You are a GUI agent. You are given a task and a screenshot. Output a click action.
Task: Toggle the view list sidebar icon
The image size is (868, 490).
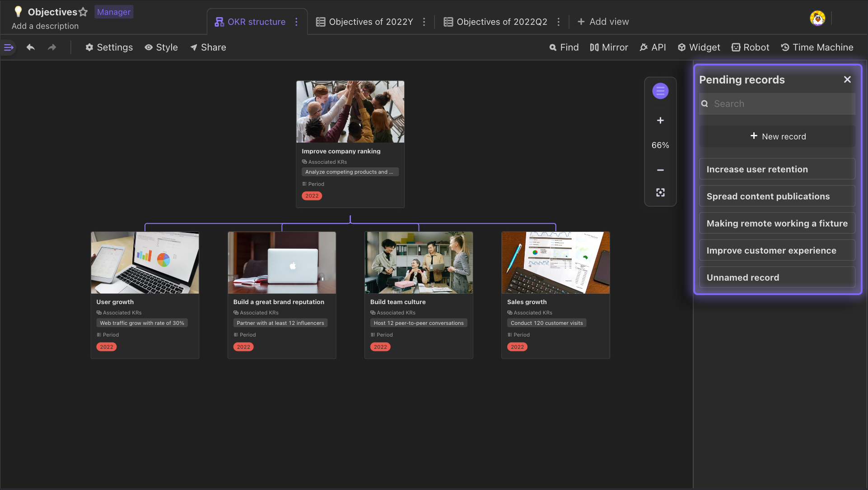pyautogui.click(x=9, y=47)
